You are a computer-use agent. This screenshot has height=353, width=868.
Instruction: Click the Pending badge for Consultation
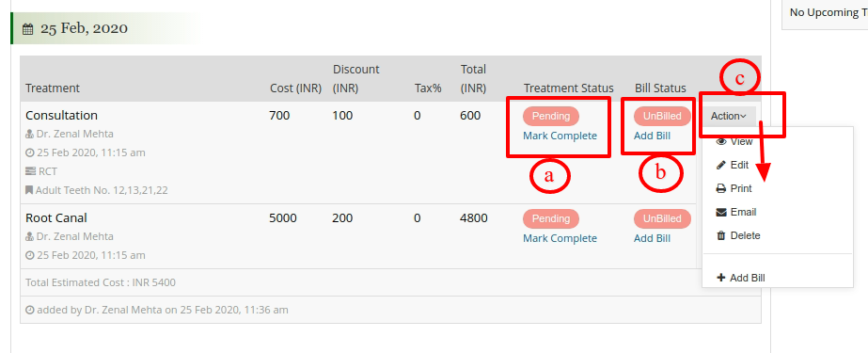click(551, 117)
